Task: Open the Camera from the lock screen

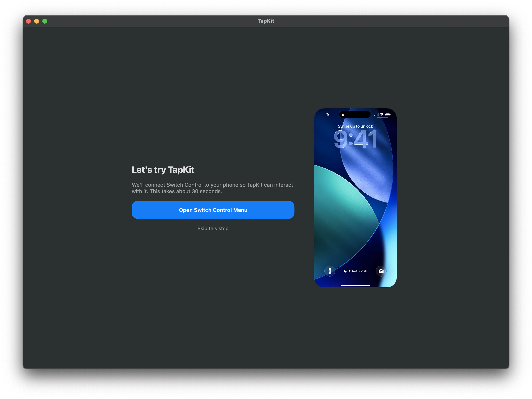Action: [381, 271]
